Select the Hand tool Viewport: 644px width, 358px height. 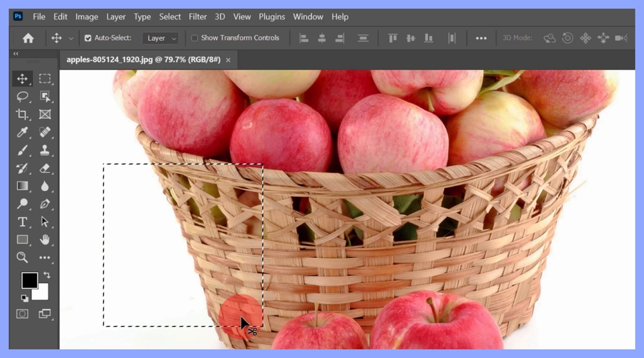tap(45, 240)
